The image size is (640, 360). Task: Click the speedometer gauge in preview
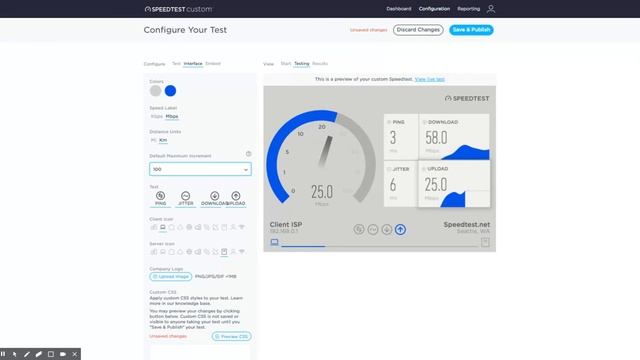coord(321,157)
